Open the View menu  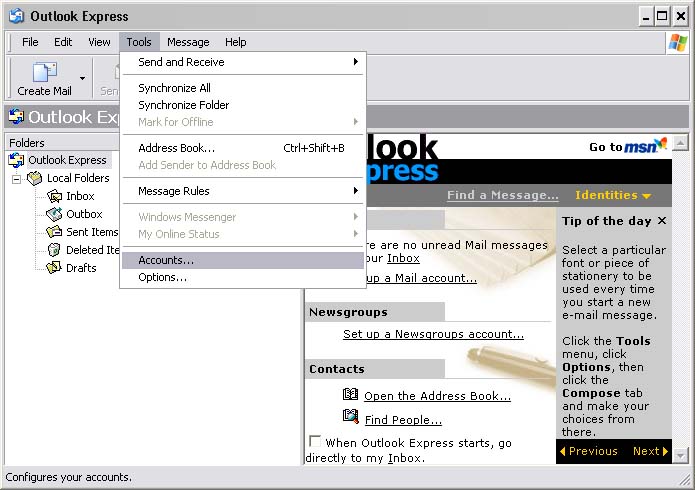pos(99,42)
